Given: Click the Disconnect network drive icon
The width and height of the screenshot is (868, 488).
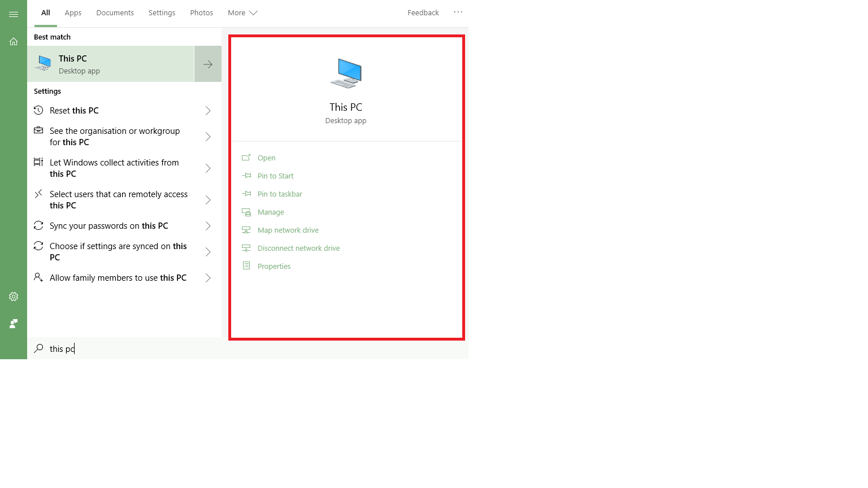Looking at the screenshot, I should click(246, 248).
